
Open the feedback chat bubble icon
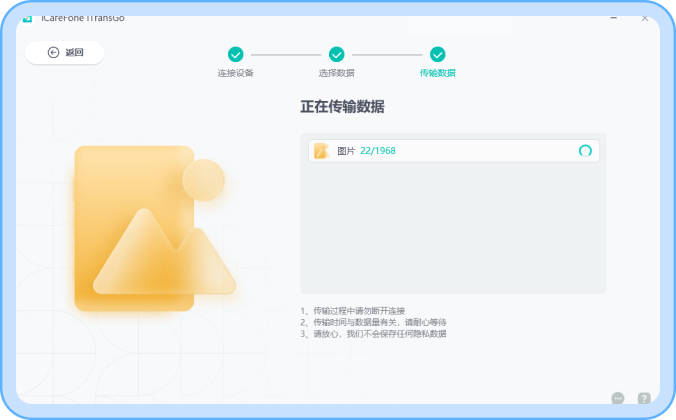coord(618,398)
